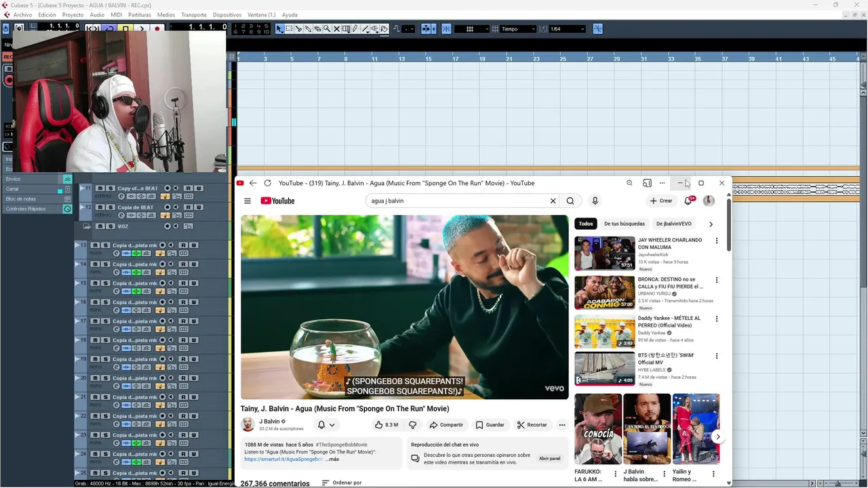
Task: Enable Read automation R on track 14
Action: (183, 264)
